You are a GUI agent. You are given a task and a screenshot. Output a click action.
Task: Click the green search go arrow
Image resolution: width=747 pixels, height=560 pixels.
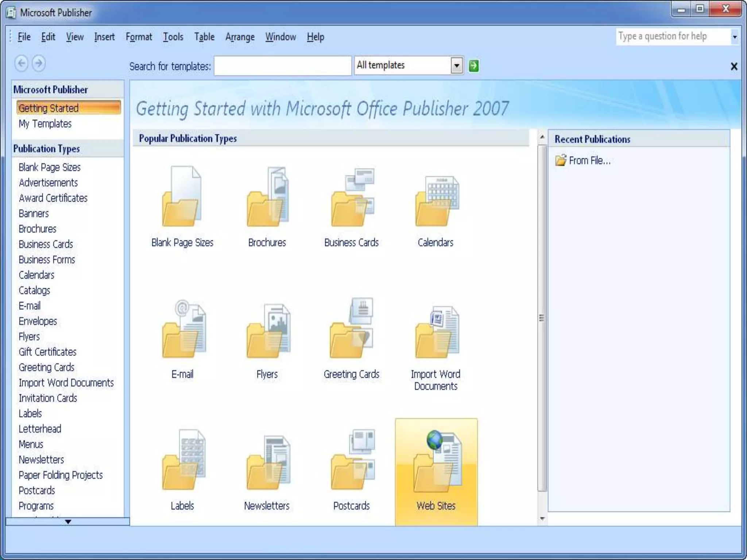[x=473, y=66]
